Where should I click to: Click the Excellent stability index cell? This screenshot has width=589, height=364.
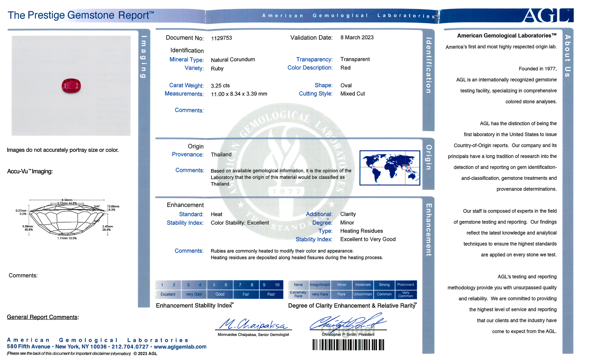point(168,294)
